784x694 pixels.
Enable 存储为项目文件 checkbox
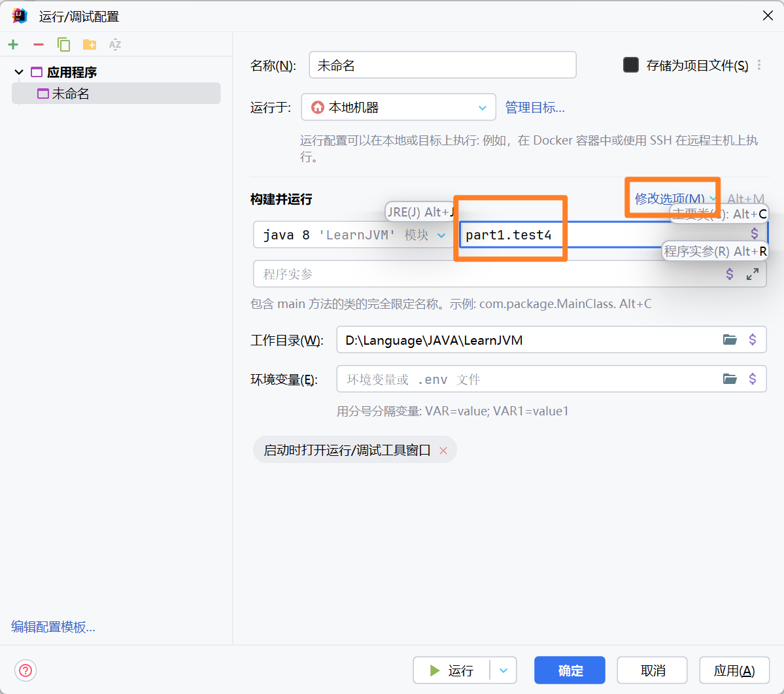point(630,65)
